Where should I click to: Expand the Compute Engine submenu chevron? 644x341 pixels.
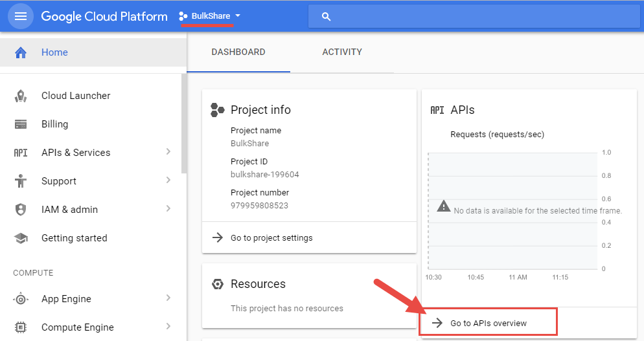(168, 326)
